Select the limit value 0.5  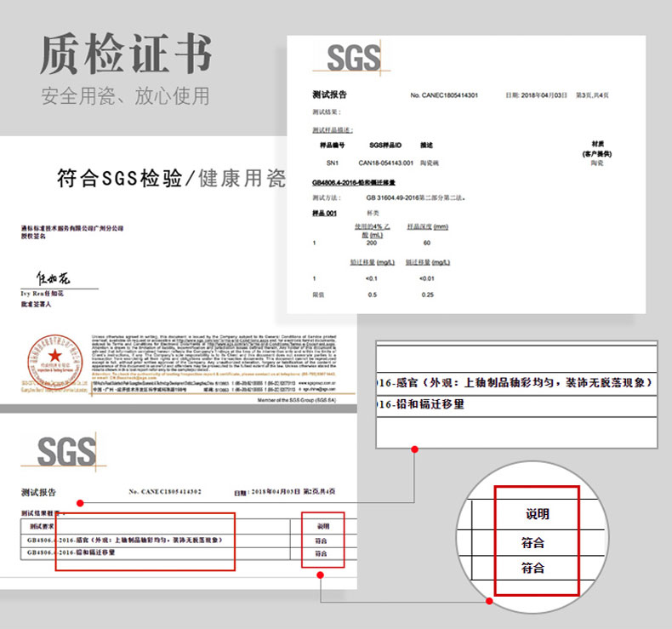372,294
